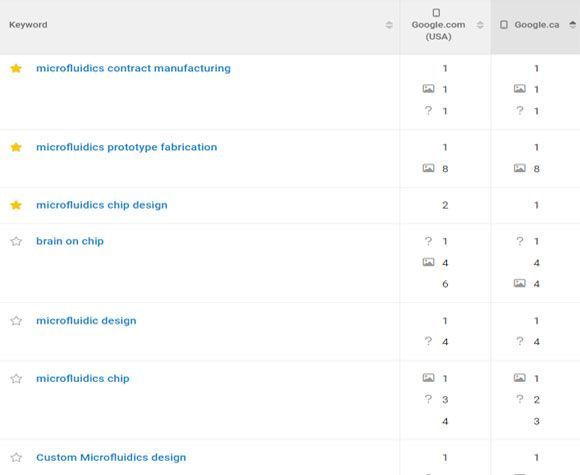This screenshot has width=580, height=475.
Task: Unstar microfluidics prototype fabrication keyword
Action: click(16, 147)
